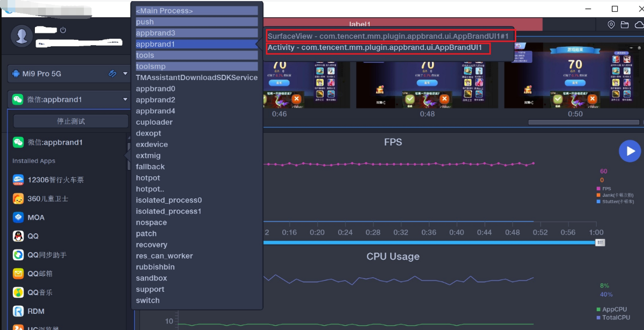
Task: Click the thumbnail strip horizontal scrollbar
Action: tap(585, 123)
